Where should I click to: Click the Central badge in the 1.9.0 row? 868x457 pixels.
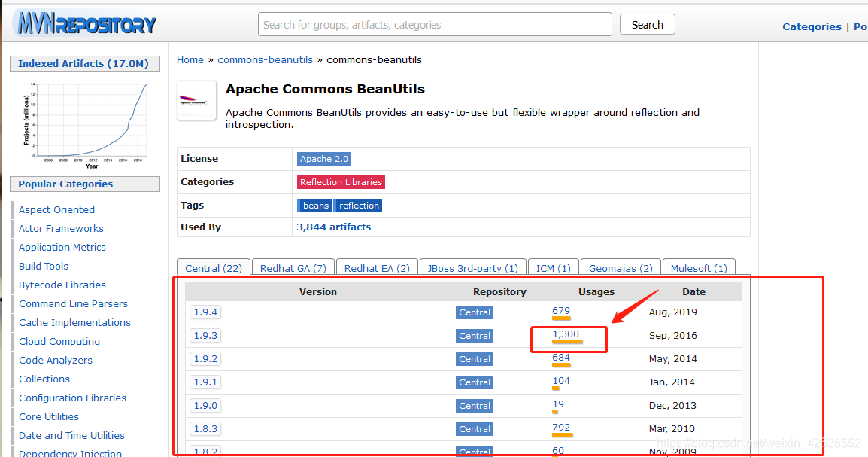pyautogui.click(x=475, y=406)
